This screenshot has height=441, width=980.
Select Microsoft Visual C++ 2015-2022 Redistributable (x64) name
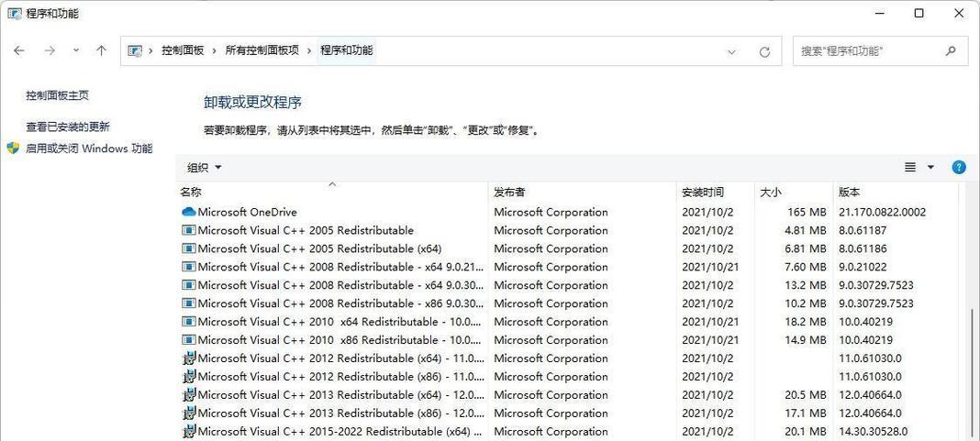pos(340,432)
